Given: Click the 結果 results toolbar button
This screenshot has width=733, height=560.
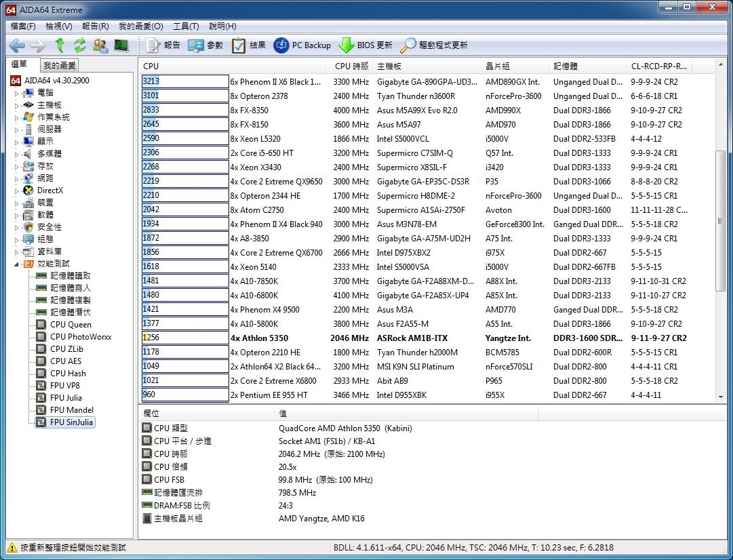Looking at the screenshot, I should pyautogui.click(x=249, y=45).
